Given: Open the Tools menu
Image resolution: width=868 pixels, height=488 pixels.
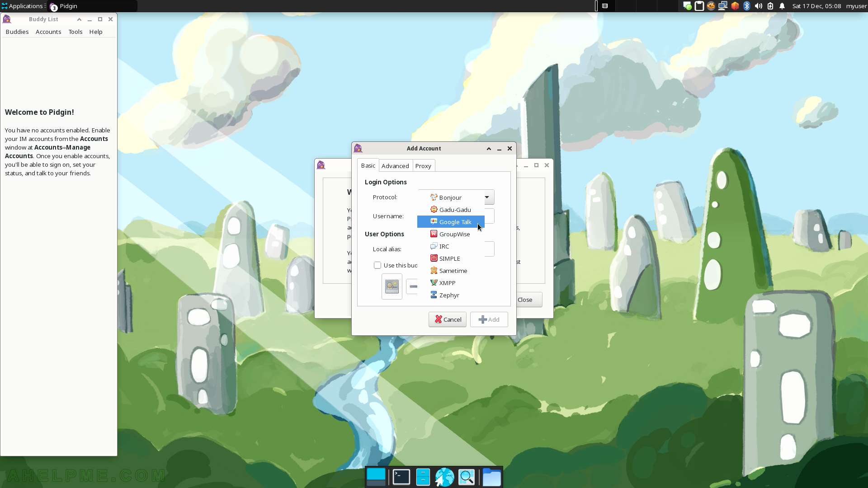Looking at the screenshot, I should 75,32.
